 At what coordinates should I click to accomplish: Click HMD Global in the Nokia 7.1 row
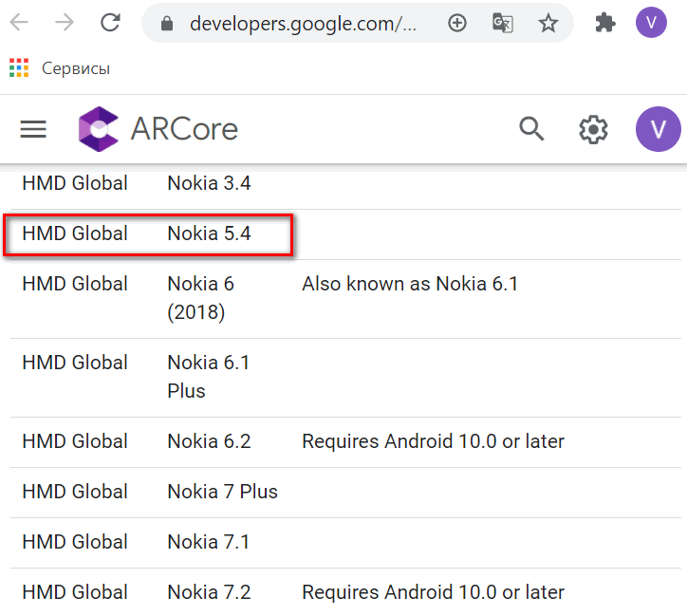pyautogui.click(x=75, y=542)
